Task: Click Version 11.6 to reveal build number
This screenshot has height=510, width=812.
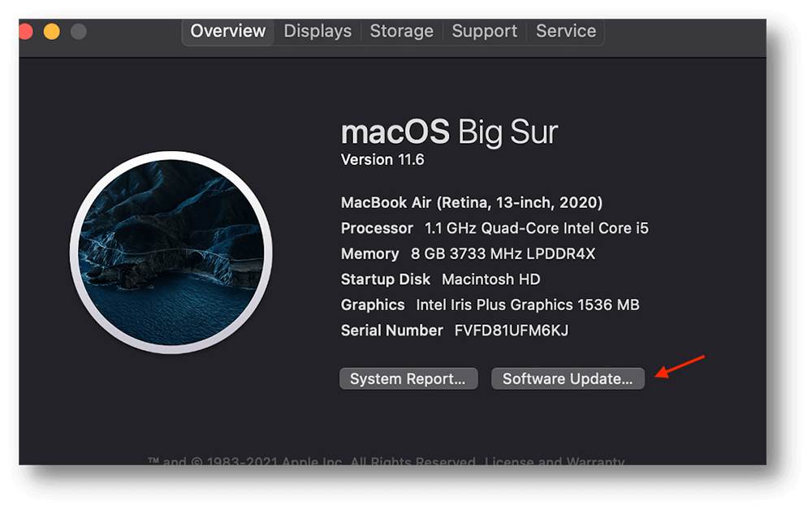Action: click(382, 159)
